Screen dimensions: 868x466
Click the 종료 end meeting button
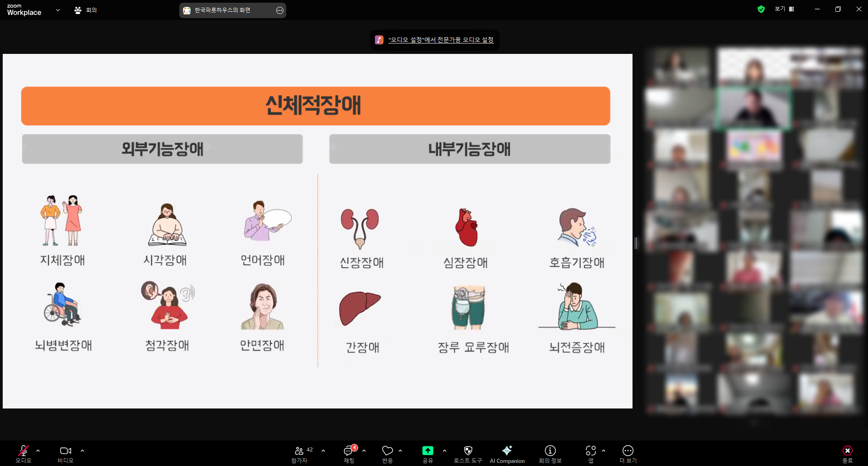click(x=847, y=453)
